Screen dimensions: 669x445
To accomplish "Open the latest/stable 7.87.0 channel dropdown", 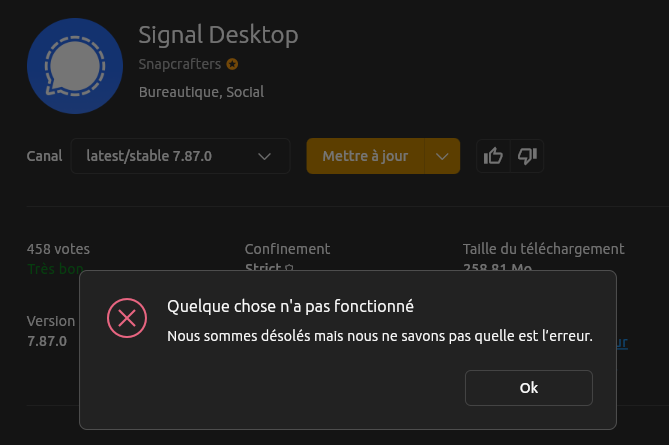I will click(x=180, y=156).
